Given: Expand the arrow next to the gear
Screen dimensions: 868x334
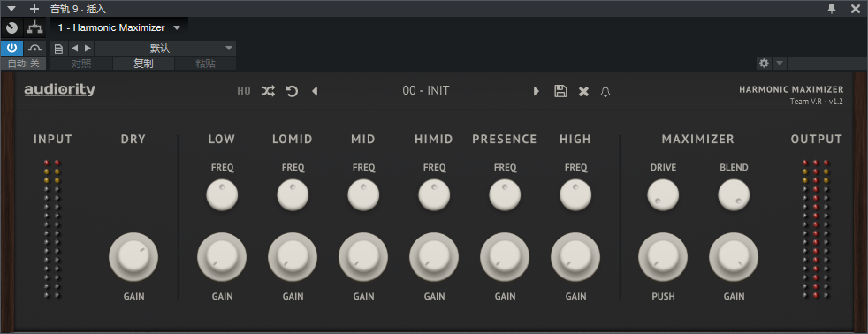Looking at the screenshot, I should [x=779, y=63].
